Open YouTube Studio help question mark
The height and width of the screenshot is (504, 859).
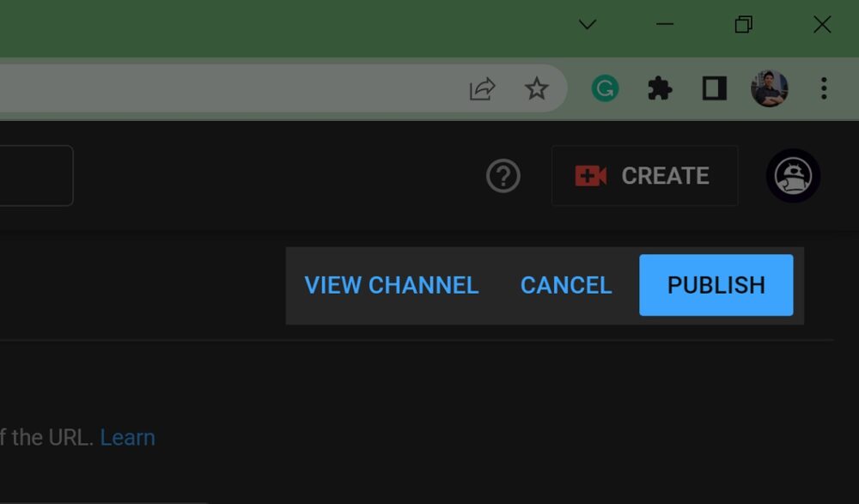click(503, 176)
